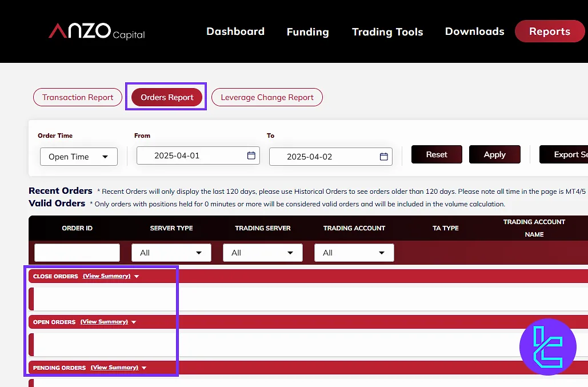Open Trading Tools in the navigation
This screenshot has width=588, height=387.
pos(387,32)
